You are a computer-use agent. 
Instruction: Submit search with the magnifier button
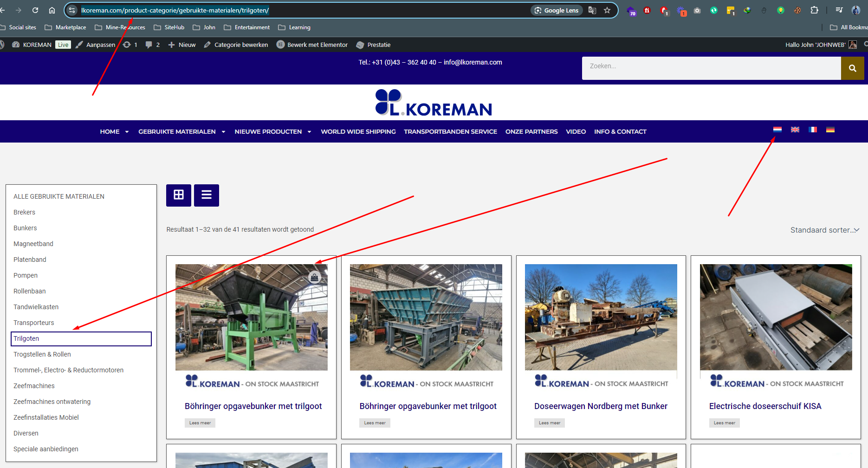pos(852,68)
